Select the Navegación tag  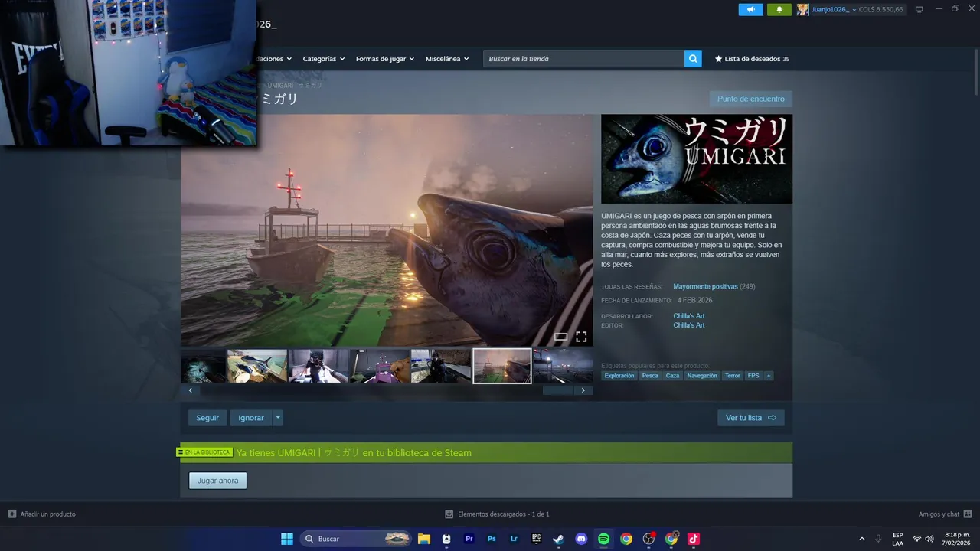point(702,376)
